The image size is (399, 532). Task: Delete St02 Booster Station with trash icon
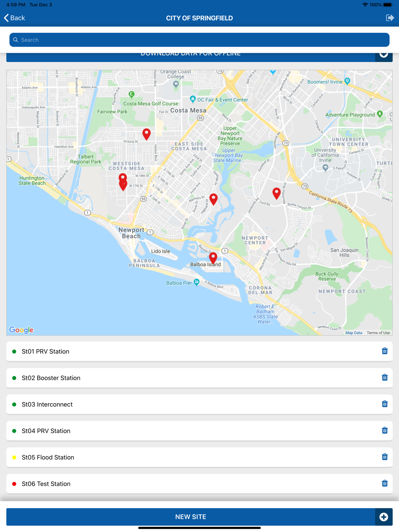385,377
